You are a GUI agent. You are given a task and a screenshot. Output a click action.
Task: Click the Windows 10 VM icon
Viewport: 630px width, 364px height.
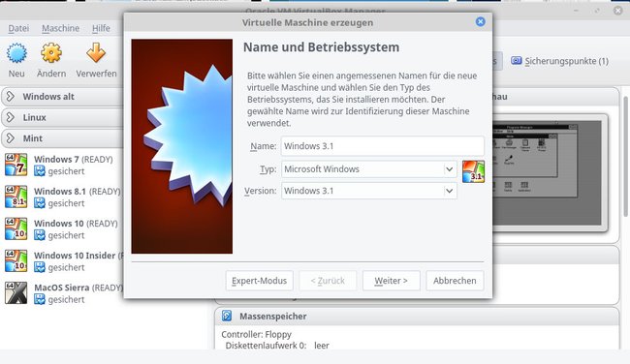click(x=16, y=228)
